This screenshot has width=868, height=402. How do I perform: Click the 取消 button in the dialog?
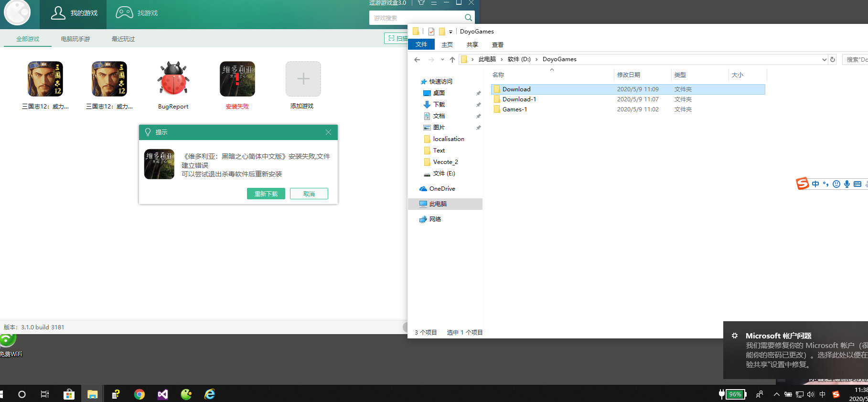pos(309,194)
